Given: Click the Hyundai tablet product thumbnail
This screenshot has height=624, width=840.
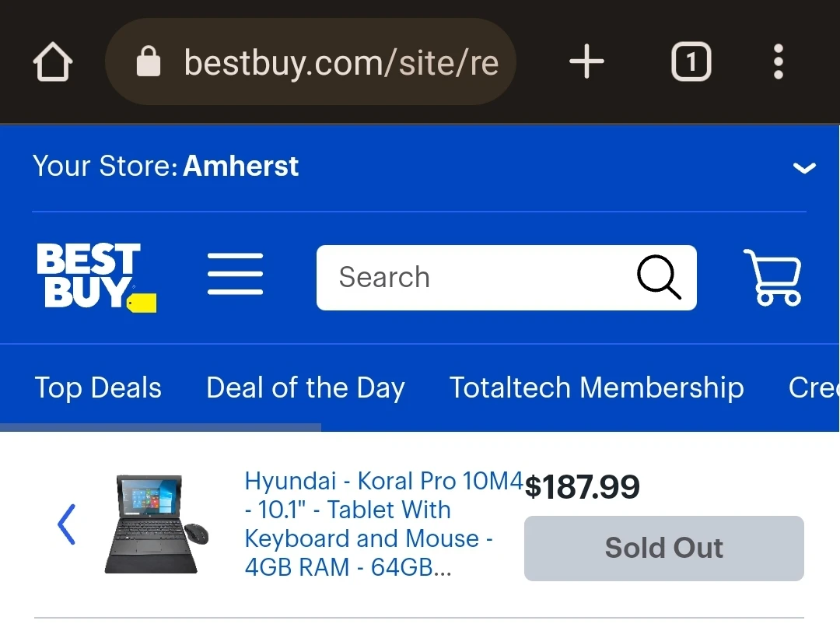Looking at the screenshot, I should pos(156,524).
